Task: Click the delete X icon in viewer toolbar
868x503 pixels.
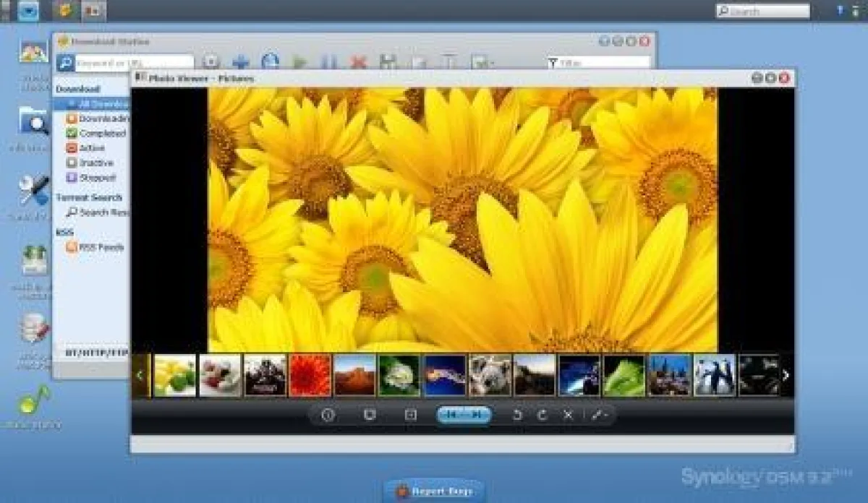Action: 568,415
